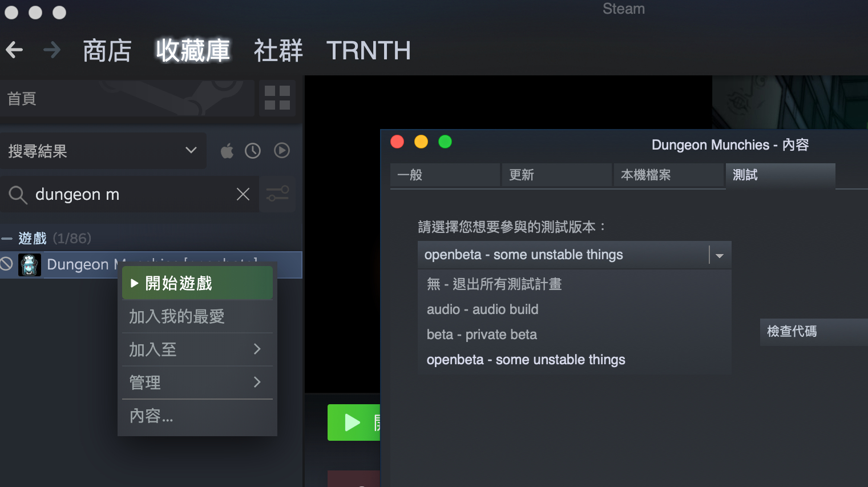Toggle the ready-to-play filter icon

click(282, 151)
